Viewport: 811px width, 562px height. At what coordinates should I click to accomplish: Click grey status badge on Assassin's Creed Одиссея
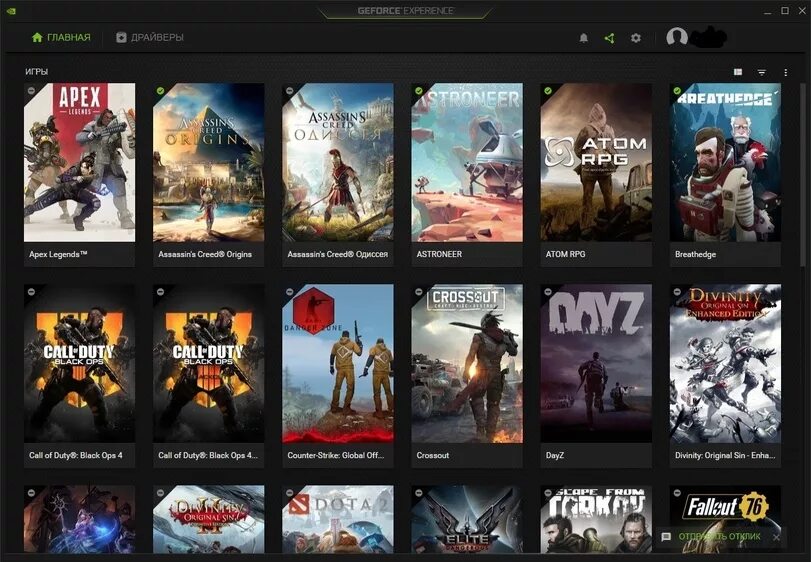pos(290,90)
